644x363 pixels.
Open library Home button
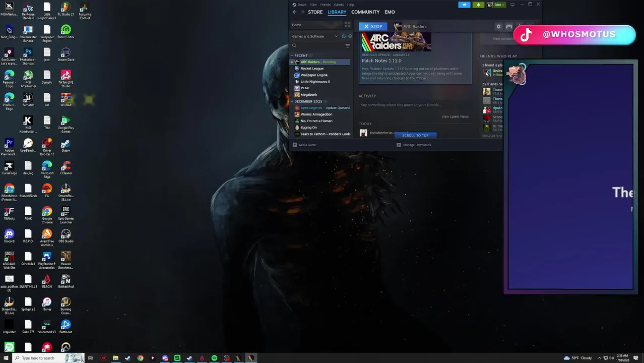317,25
